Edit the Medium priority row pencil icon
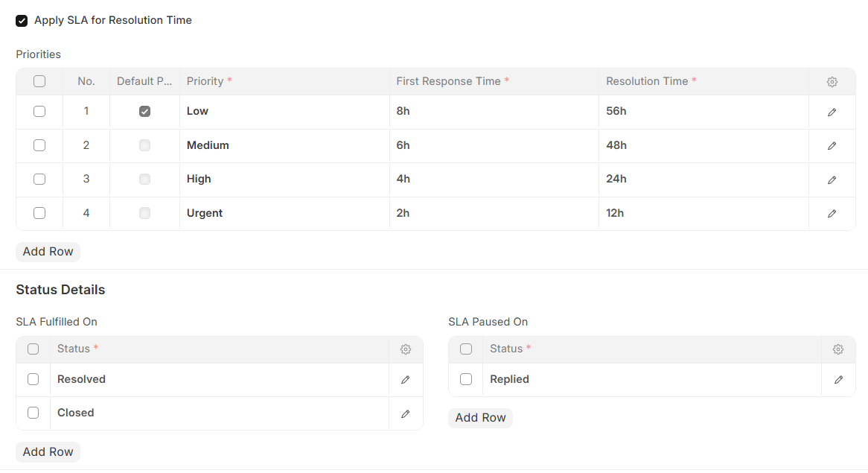Viewport: 868px width, 473px height. pos(832,146)
